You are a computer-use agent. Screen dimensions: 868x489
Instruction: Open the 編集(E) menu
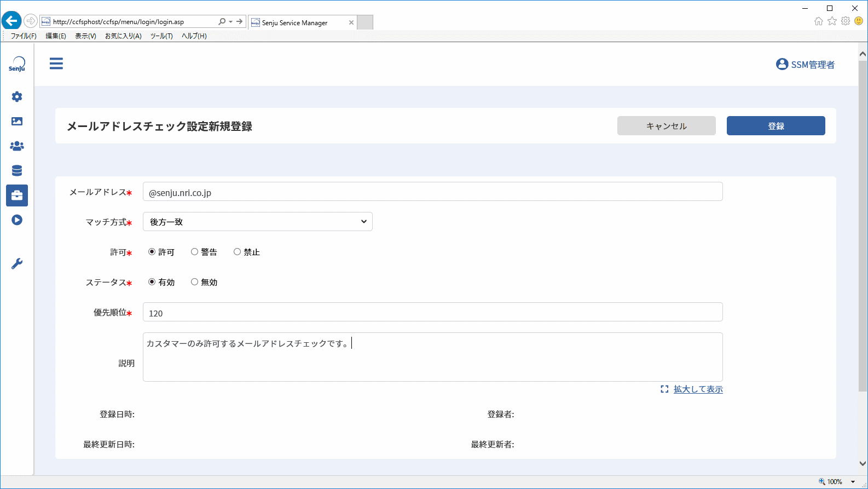[56, 36]
